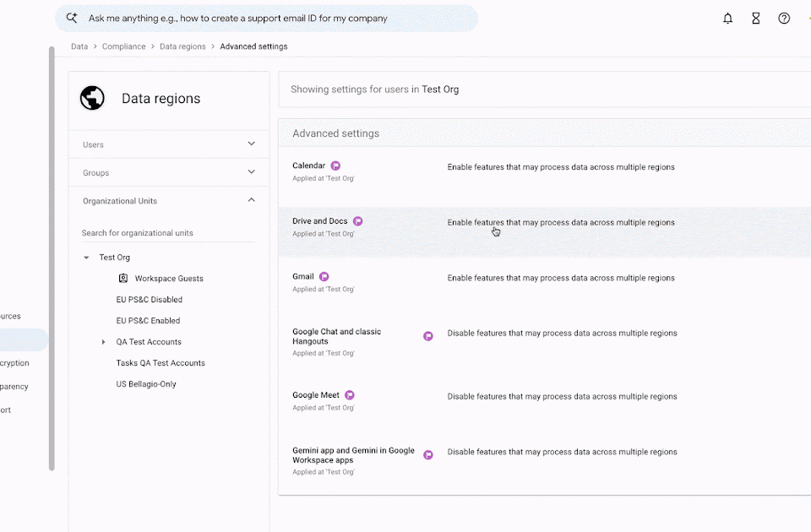Viewport: 811px width, 532px height.
Task: Expand the Groups section
Action: tap(169, 172)
